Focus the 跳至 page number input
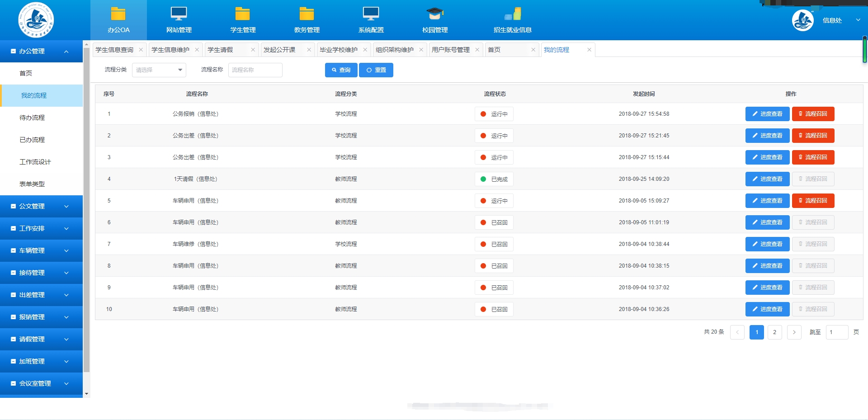The height and width of the screenshot is (420, 868). tap(837, 332)
